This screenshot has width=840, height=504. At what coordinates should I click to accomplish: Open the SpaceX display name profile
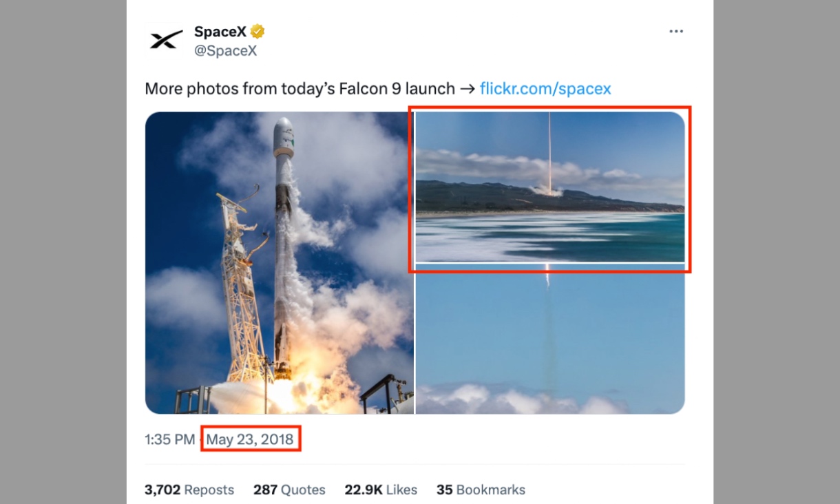[x=220, y=32]
